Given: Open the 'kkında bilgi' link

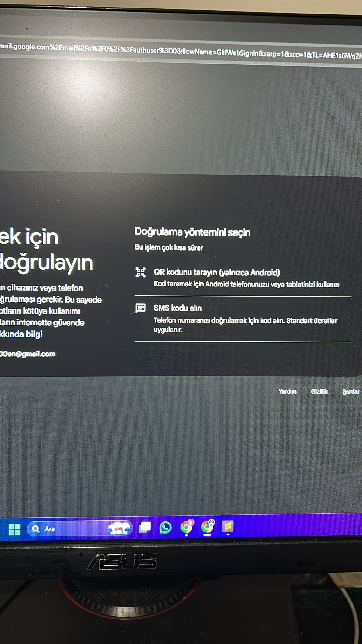Looking at the screenshot, I should click(21, 334).
